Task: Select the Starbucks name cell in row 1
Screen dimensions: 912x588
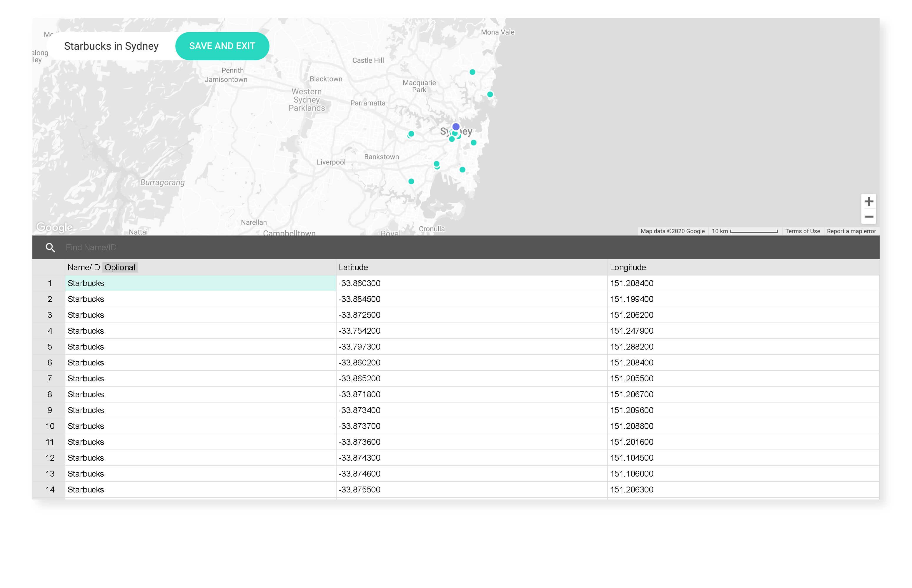Action: (x=201, y=283)
